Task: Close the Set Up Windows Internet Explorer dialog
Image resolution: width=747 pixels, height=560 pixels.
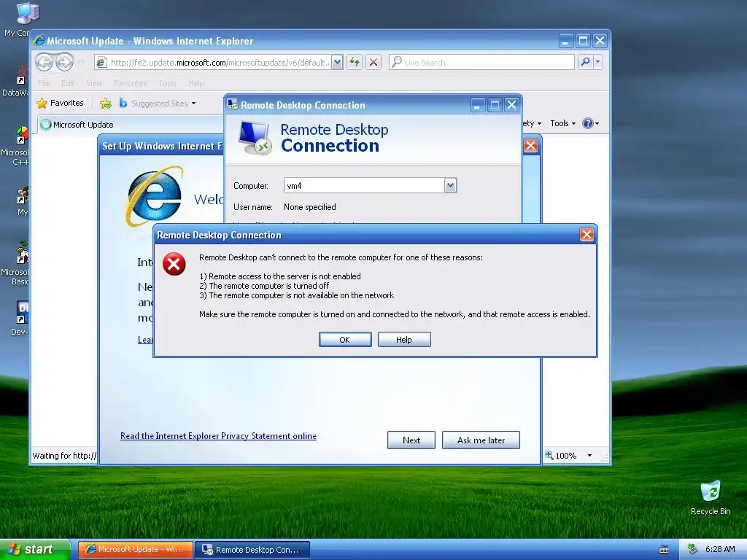Action: pos(531,146)
